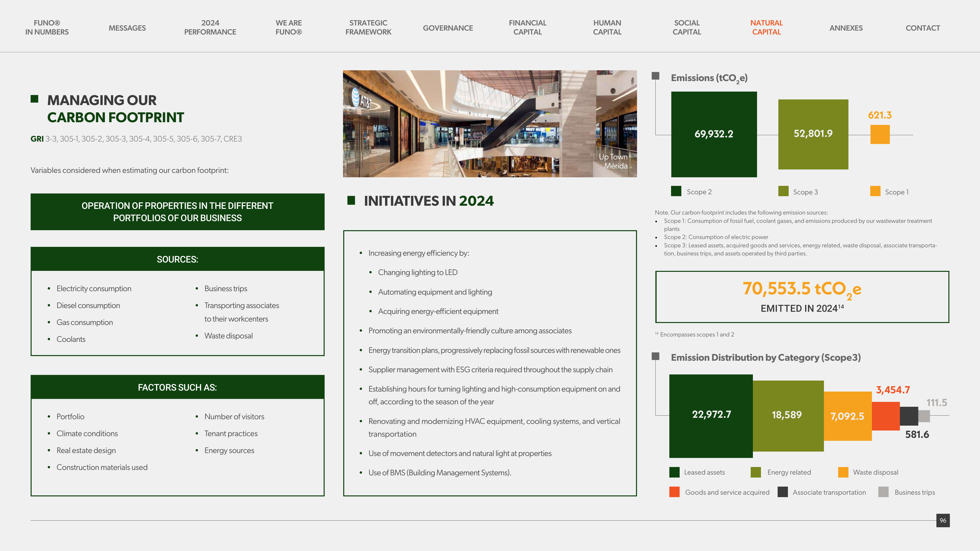Click the FACTORS SUCH AS: header bar
Viewport: 980px width, 551px height.
coord(177,387)
